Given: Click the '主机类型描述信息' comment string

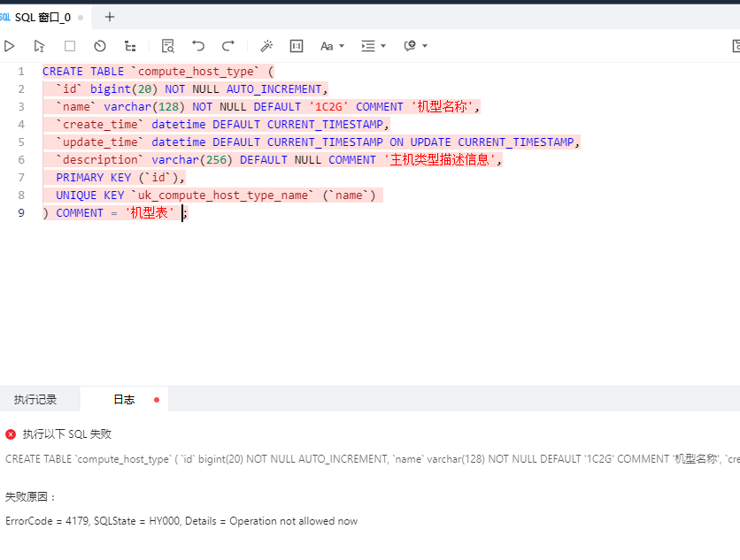Looking at the screenshot, I should (x=439, y=160).
